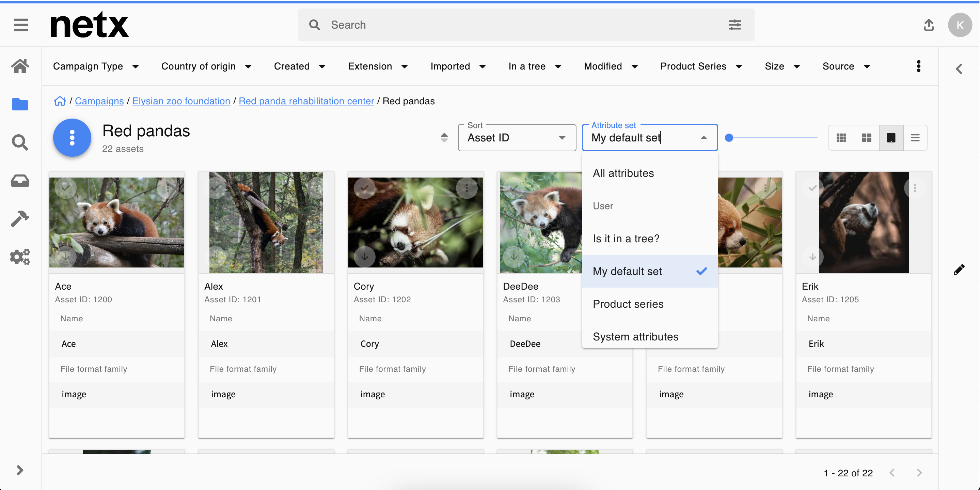The width and height of the screenshot is (980, 490).
Task: Switch to list view
Action: 915,137
